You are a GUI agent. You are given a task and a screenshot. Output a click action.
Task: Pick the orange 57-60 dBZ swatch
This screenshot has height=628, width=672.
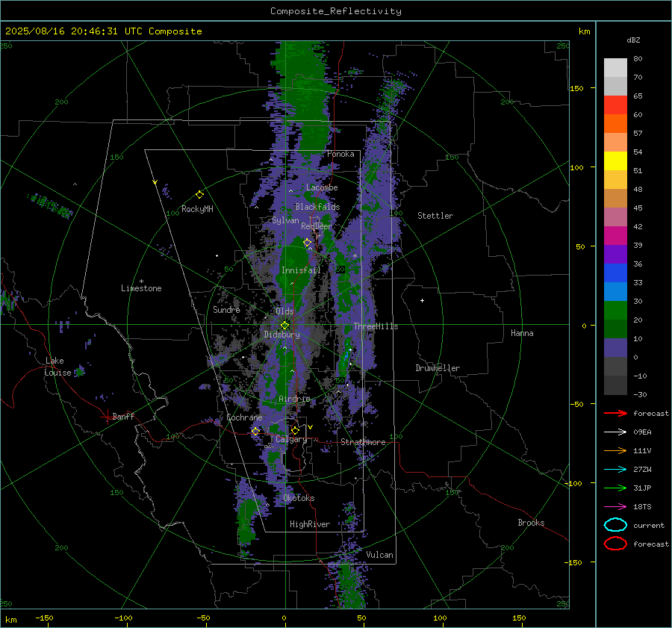point(615,124)
